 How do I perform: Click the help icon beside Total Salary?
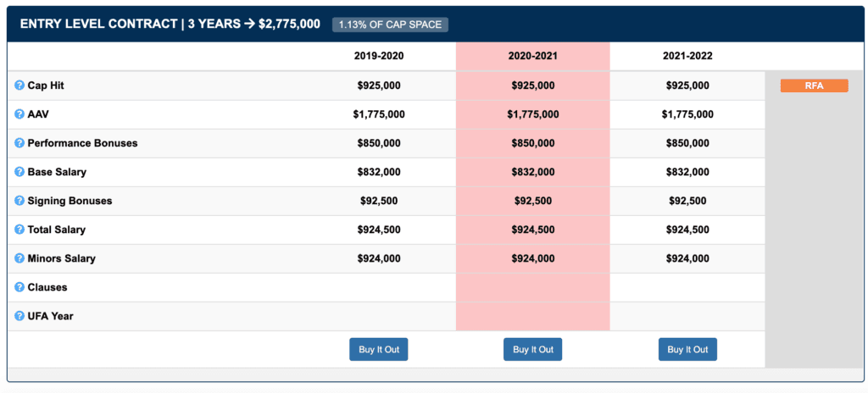[19, 230]
